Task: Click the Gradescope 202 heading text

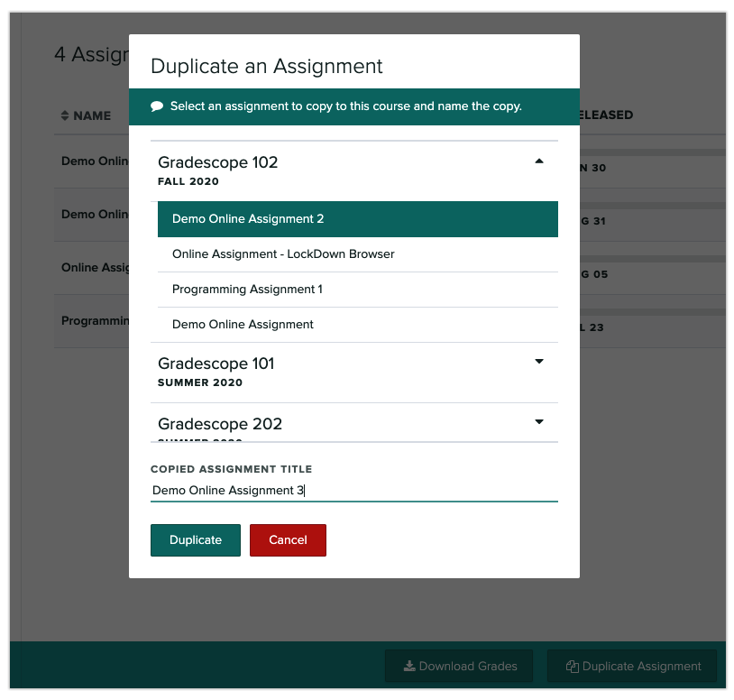Action: [x=220, y=424]
